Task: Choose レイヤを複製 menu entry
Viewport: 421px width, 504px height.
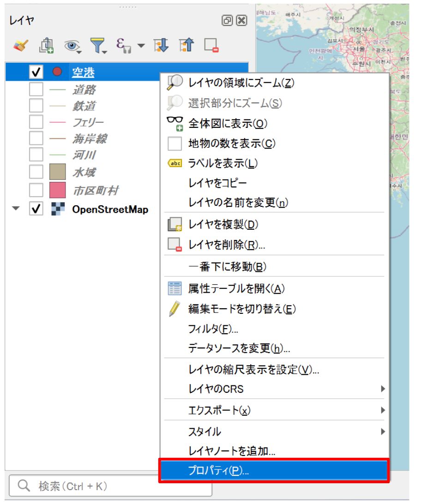Action: click(x=275, y=224)
